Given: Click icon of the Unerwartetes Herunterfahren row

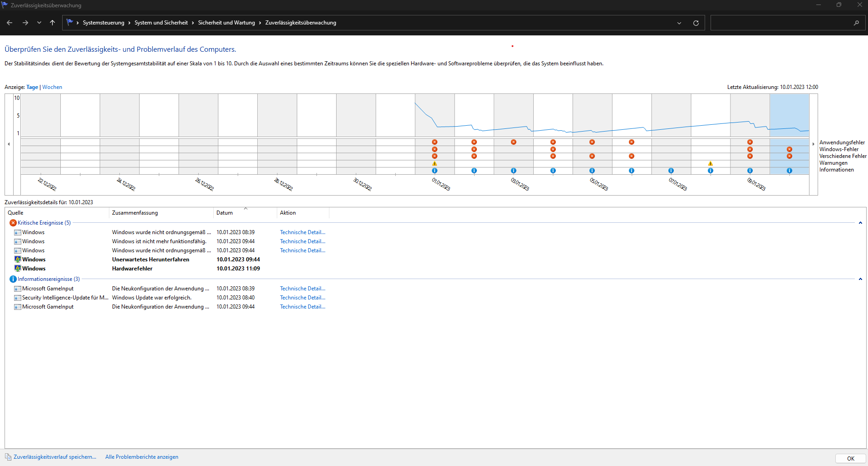Looking at the screenshot, I should (18, 260).
